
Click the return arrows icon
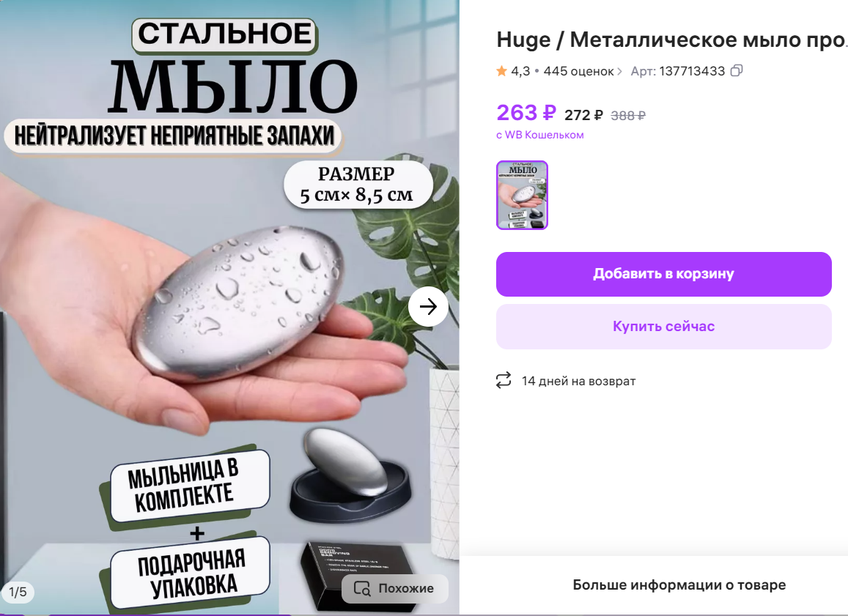coord(504,380)
